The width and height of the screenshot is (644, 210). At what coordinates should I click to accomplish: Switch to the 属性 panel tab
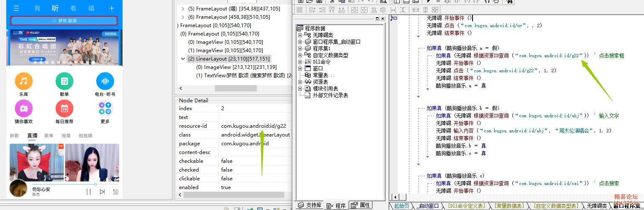[x=360, y=205]
